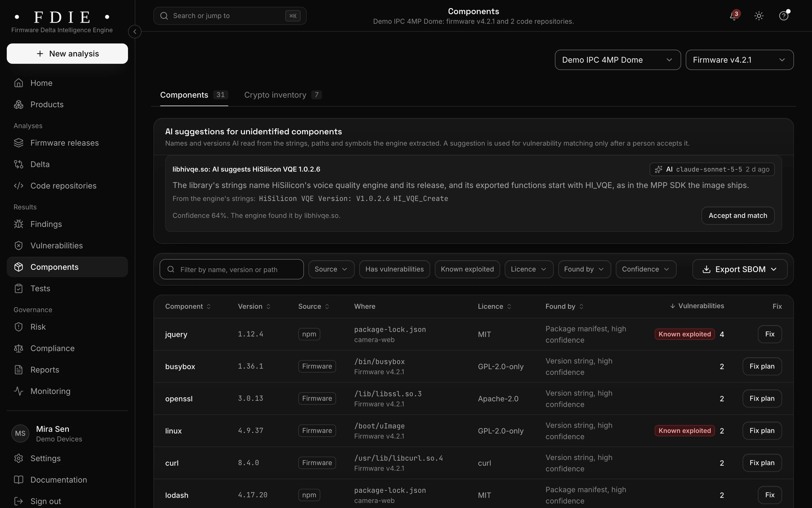Focus the Search or jump to field
The width and height of the screenshot is (812, 508).
[230, 16]
